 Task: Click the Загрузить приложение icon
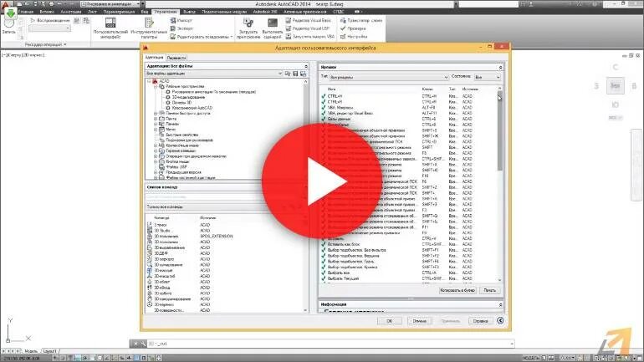point(248,23)
